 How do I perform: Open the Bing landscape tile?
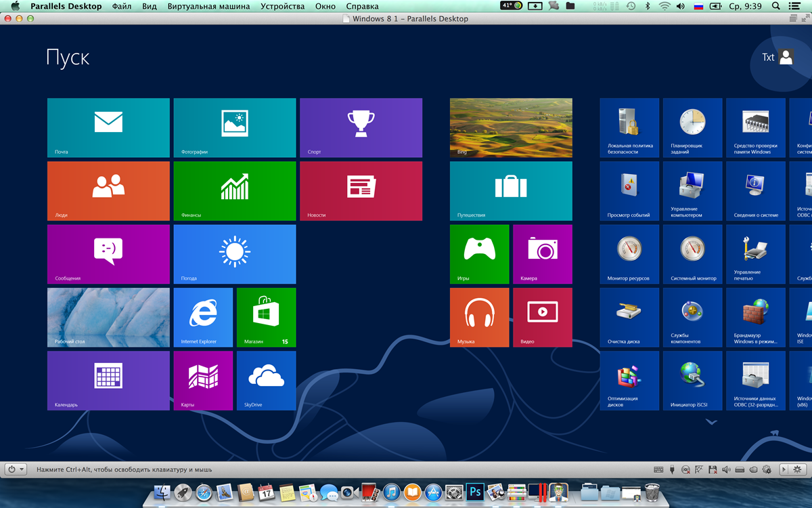point(511,127)
